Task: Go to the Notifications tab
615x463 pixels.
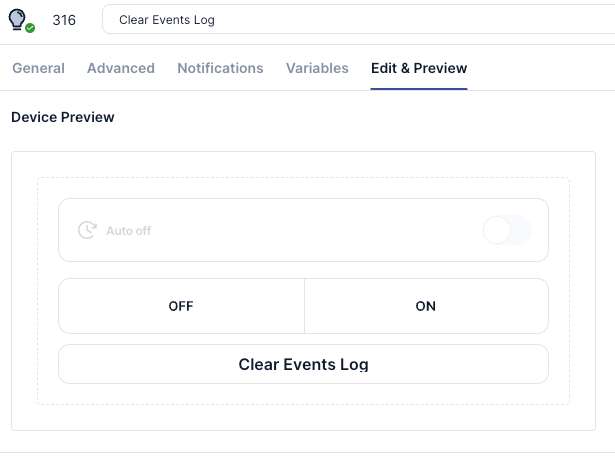Action: coord(220,68)
